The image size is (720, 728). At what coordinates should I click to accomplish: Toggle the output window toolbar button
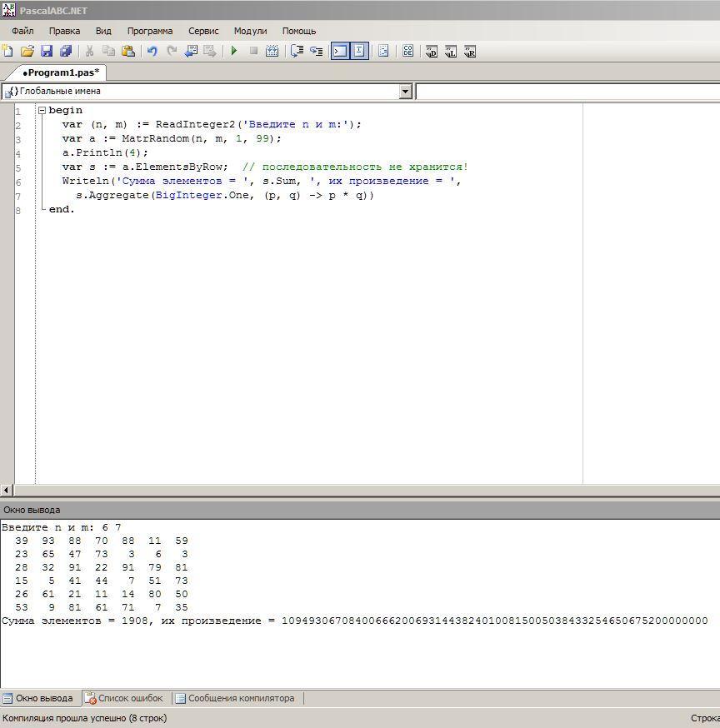(x=340, y=51)
